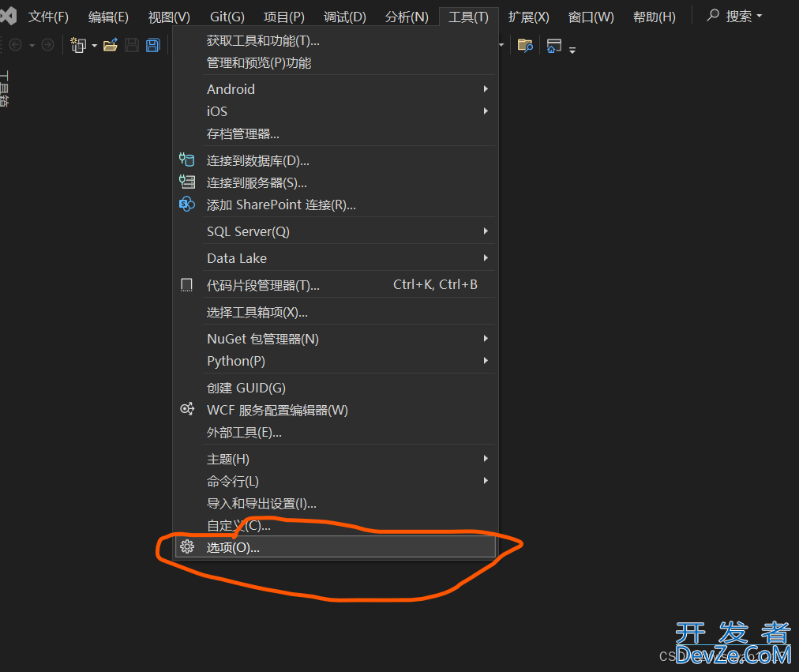The width and height of the screenshot is (799, 672).
Task: Expand the NuGet 包管理器(N) submenu arrow
Action: click(486, 338)
